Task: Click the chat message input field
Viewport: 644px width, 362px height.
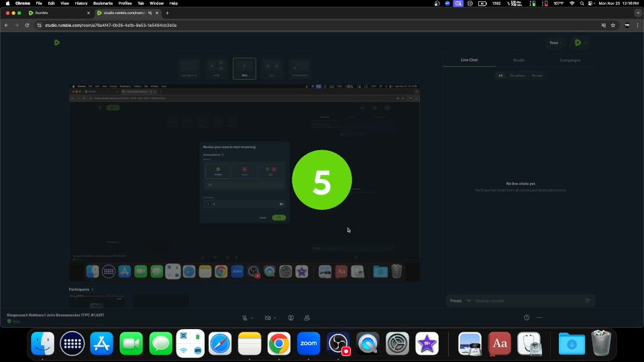Action: [523, 301]
